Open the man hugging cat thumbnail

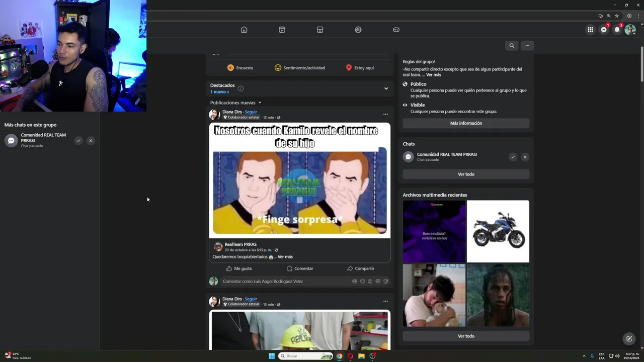[x=434, y=295]
